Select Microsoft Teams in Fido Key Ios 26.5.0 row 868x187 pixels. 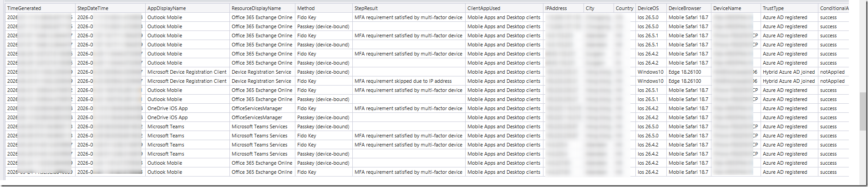pos(166,136)
